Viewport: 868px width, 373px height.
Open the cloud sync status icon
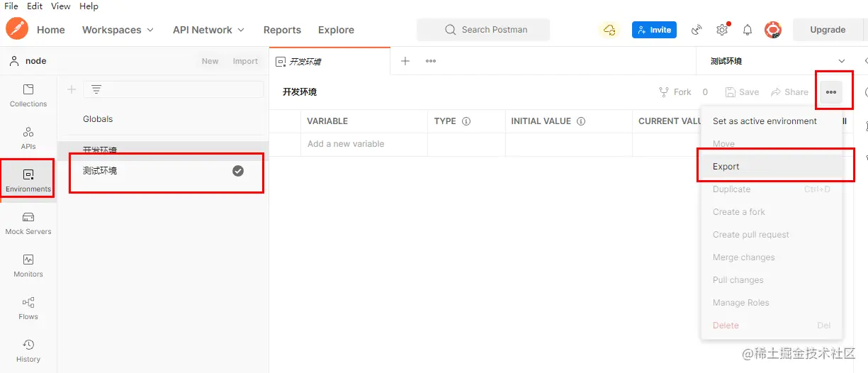pyautogui.click(x=609, y=30)
